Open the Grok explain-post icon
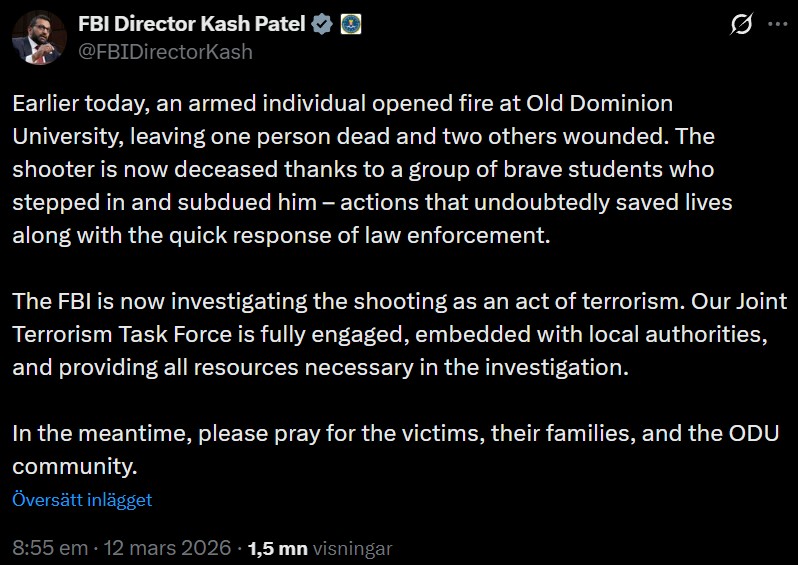Screen dimensions: 798x565 click(x=741, y=25)
